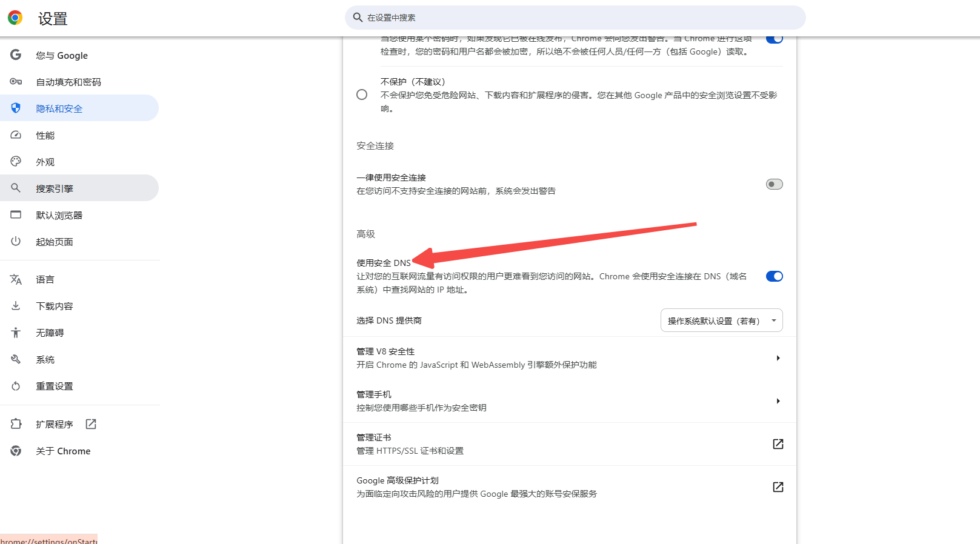The width and height of the screenshot is (980, 544).
Task: Open 管理证书 external link icon
Action: pos(778,444)
